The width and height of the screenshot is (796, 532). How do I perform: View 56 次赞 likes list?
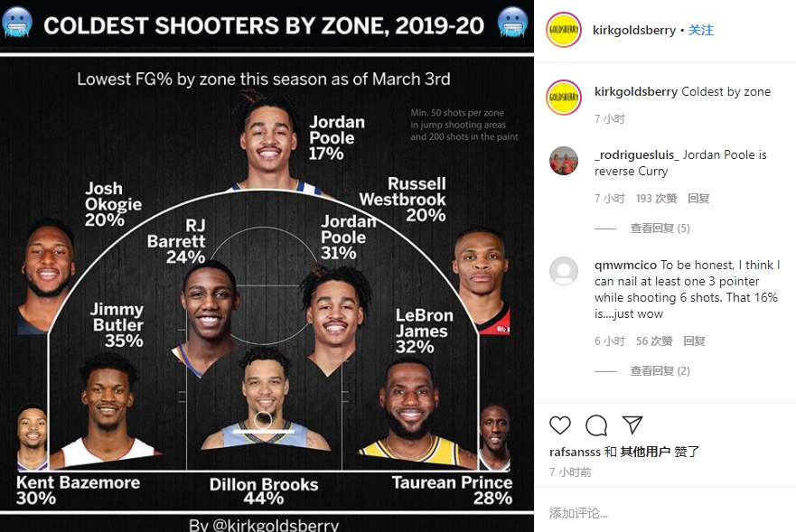(654, 341)
